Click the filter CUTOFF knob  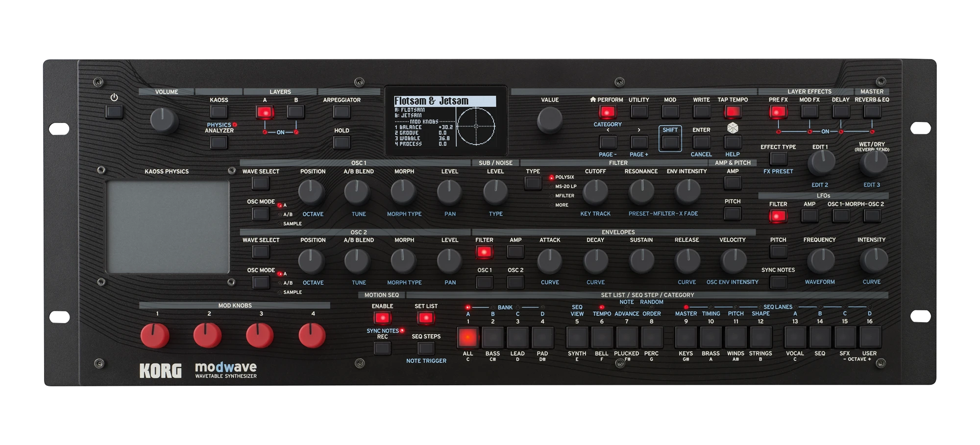[595, 191]
